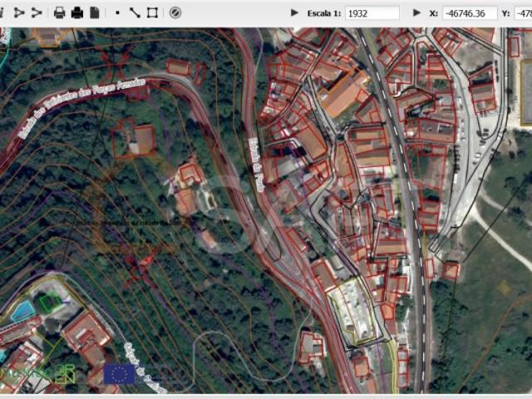Click the solid black printer icon
532x399 pixels.
tap(77, 12)
